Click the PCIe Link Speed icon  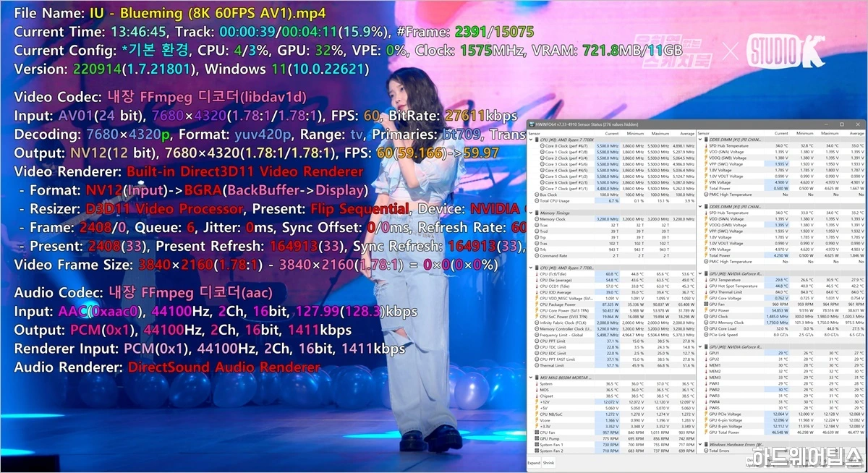(x=705, y=335)
